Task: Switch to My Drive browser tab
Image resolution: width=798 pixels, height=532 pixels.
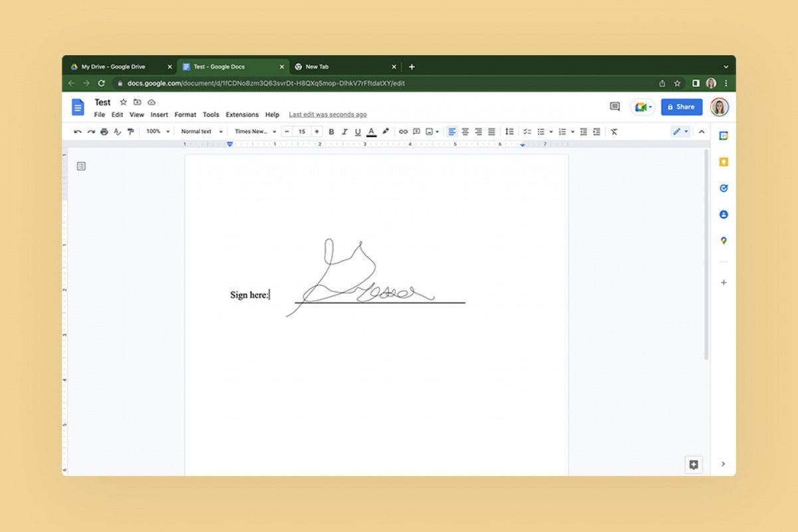Action: (113, 66)
